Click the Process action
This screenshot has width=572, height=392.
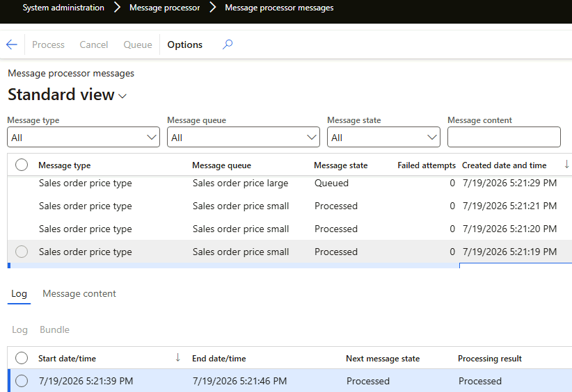coord(48,44)
